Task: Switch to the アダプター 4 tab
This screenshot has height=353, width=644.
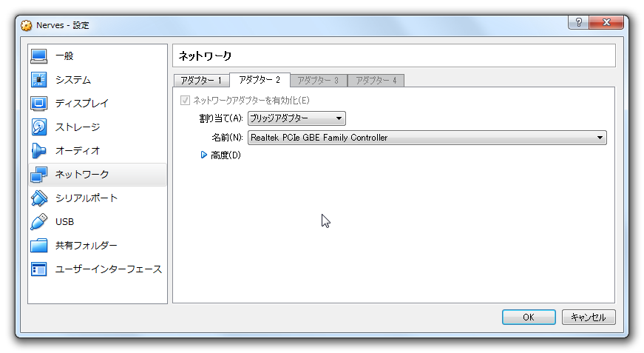Action: [376, 81]
